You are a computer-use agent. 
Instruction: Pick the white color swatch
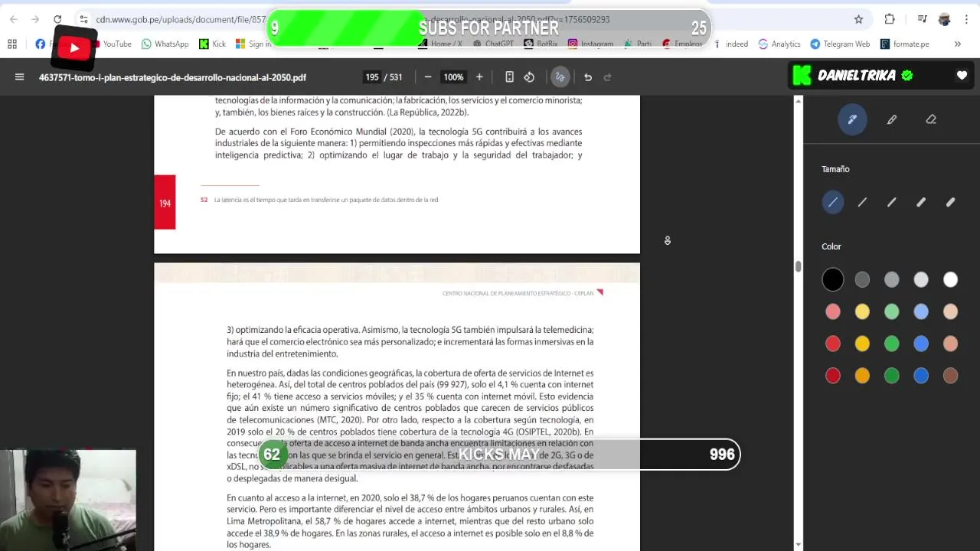point(950,280)
